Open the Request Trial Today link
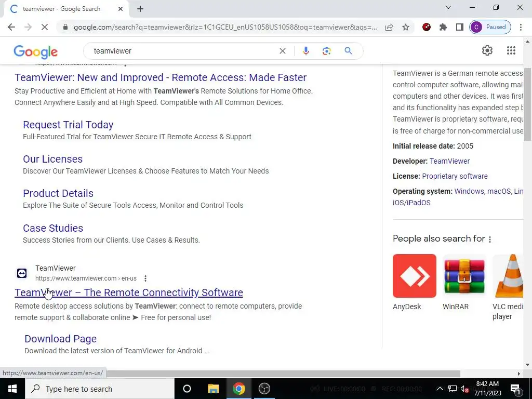The image size is (532, 399). click(68, 125)
